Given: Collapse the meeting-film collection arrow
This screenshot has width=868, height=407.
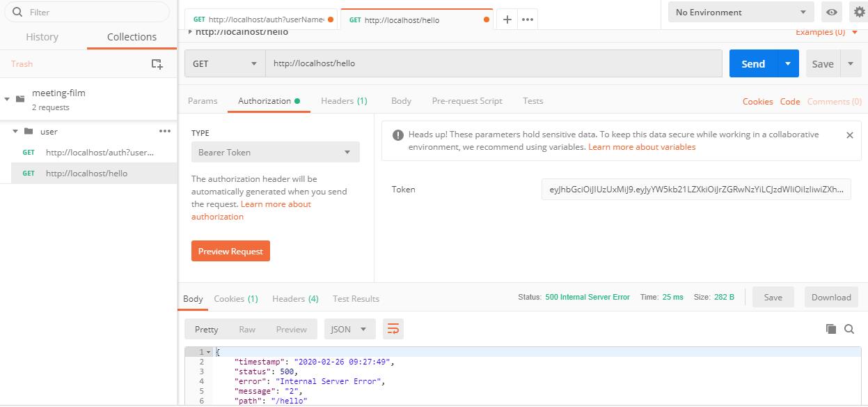Looking at the screenshot, I should tap(7, 99).
